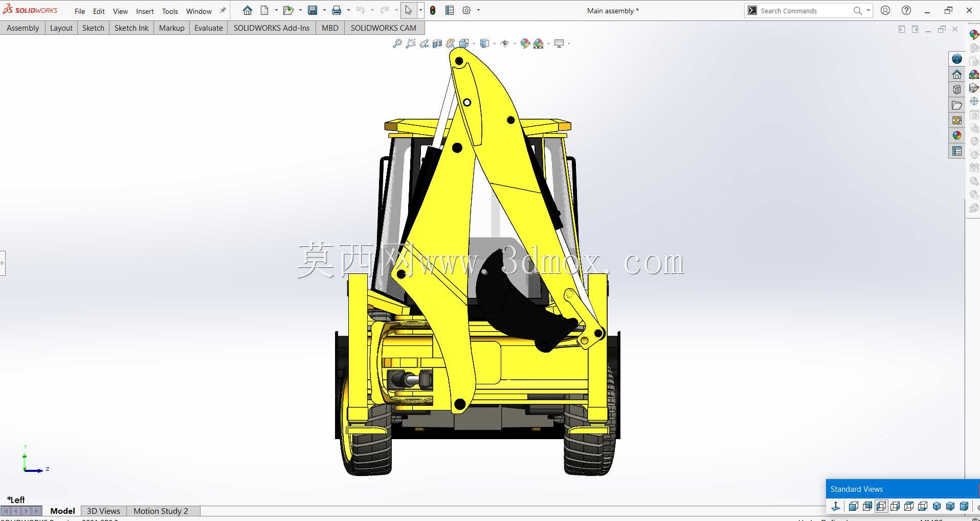
Task: Click the View Settings monitor icon
Action: click(559, 44)
